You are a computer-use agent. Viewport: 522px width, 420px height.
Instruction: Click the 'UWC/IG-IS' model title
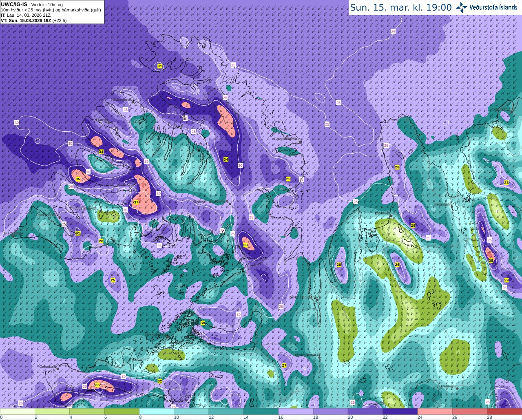pyautogui.click(x=14, y=4)
